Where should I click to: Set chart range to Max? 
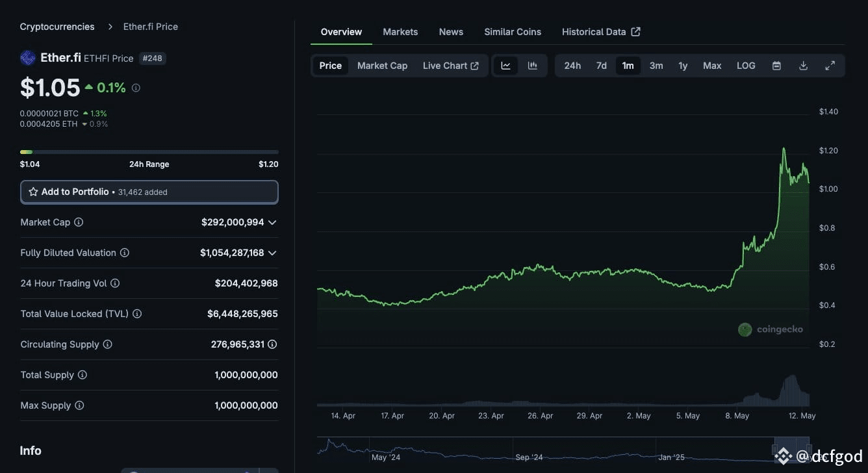[x=712, y=66]
